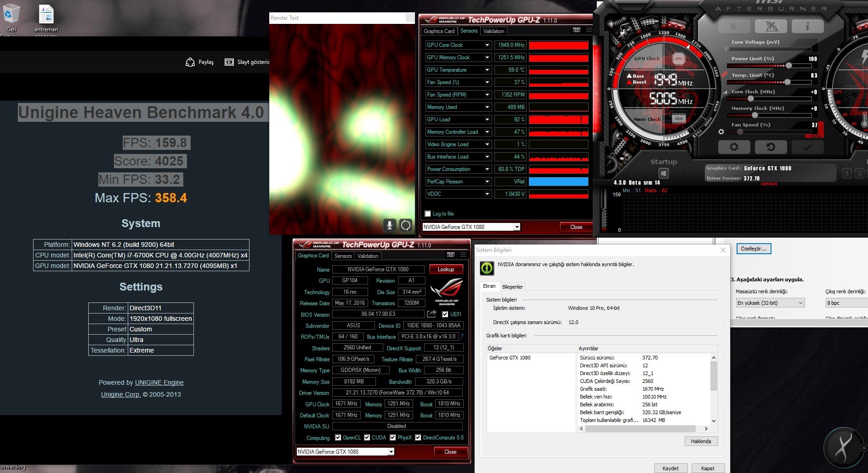Viewport: 868px width, 473px height.
Task: Expand the GPU Load sensor dropdown
Action: [487, 120]
